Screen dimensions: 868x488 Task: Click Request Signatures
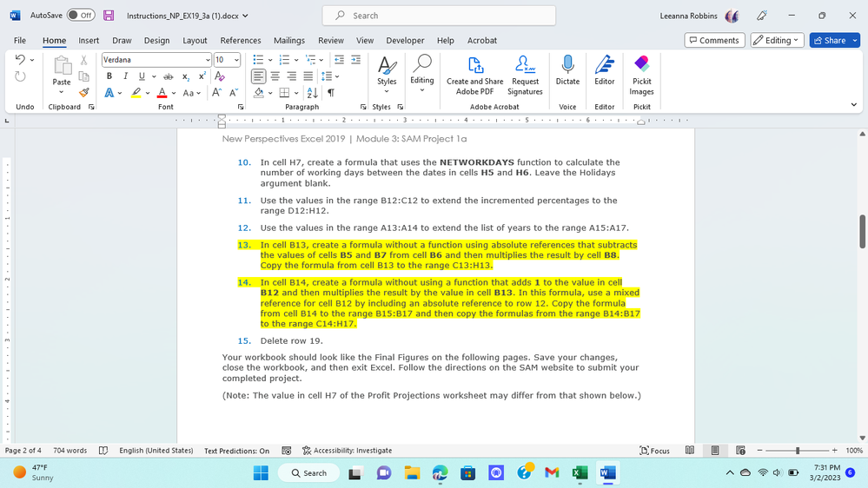point(525,76)
